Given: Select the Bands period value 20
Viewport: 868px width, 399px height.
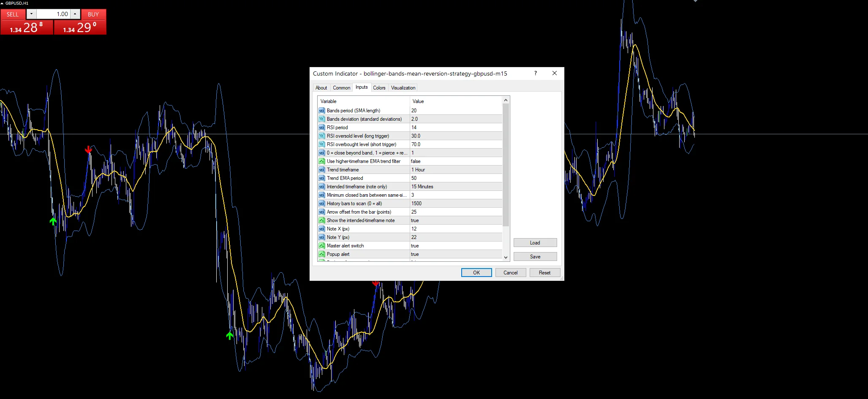Looking at the screenshot, I should (456, 111).
